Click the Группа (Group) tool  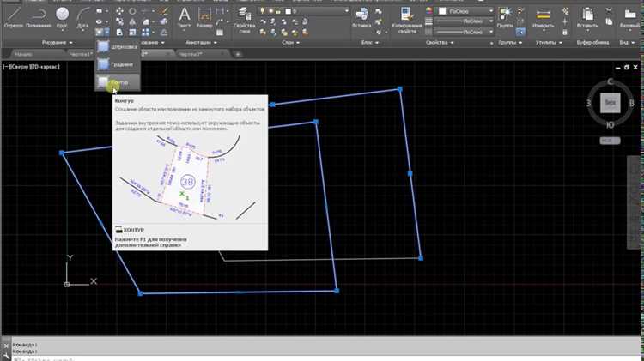pos(505,18)
